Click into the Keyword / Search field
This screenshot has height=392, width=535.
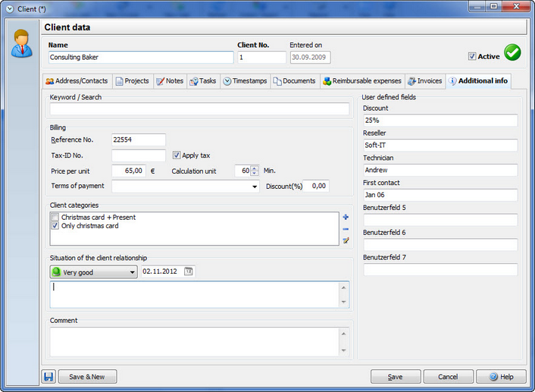pos(199,109)
